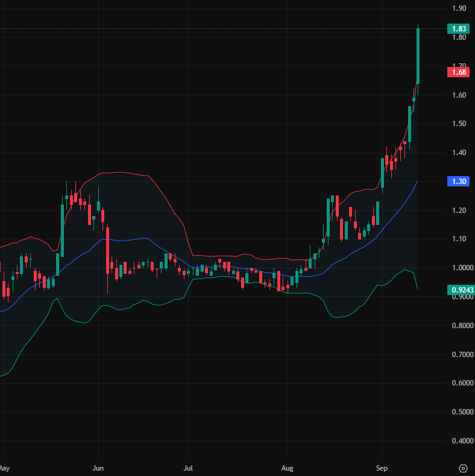Click the 1.40 price axis label

tap(459, 153)
